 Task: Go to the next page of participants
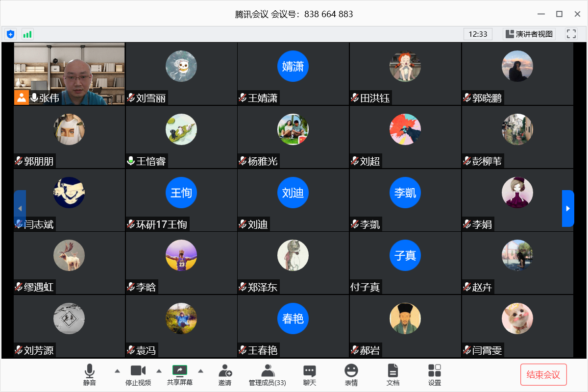[x=567, y=208]
